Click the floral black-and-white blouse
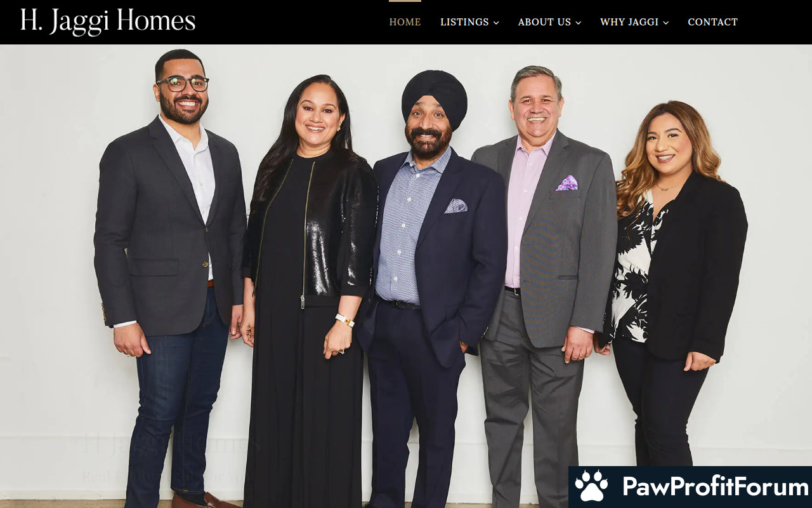Screen dimensions: 812x508 point(634,273)
